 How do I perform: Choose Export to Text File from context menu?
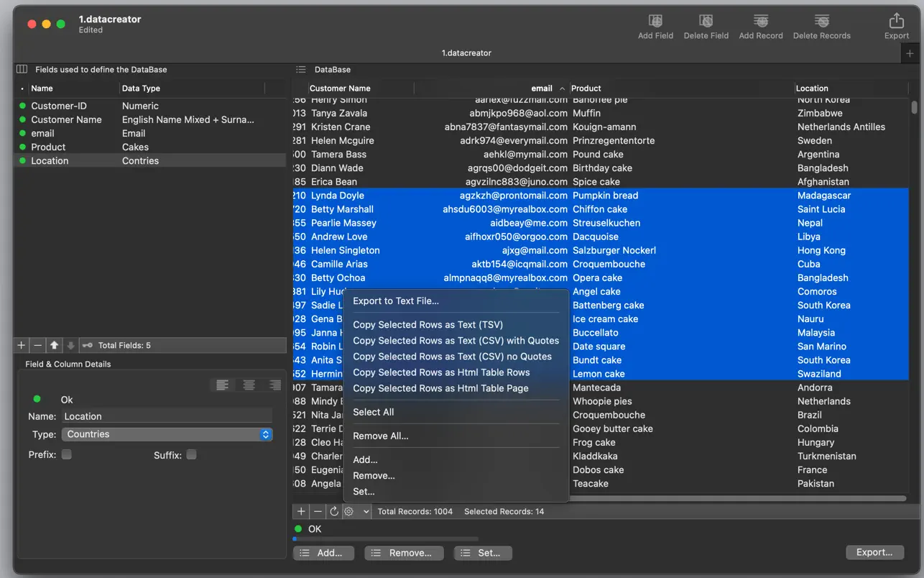(x=395, y=301)
